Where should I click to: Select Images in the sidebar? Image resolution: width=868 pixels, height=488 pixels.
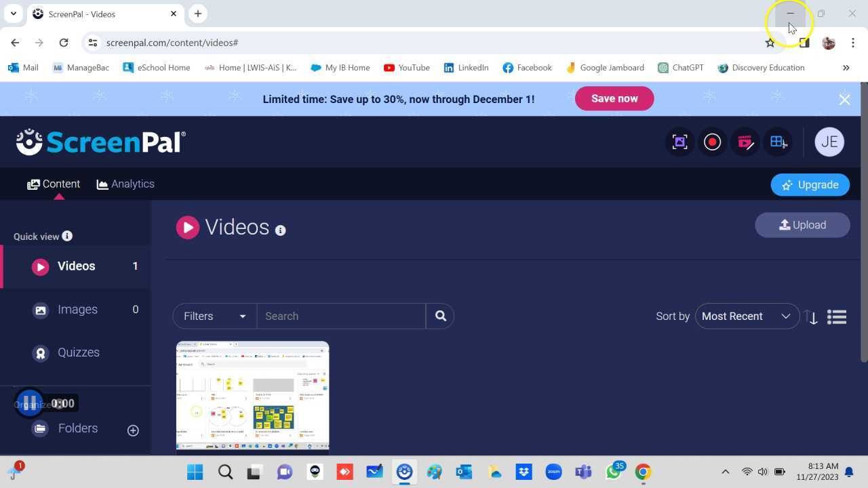point(76,310)
